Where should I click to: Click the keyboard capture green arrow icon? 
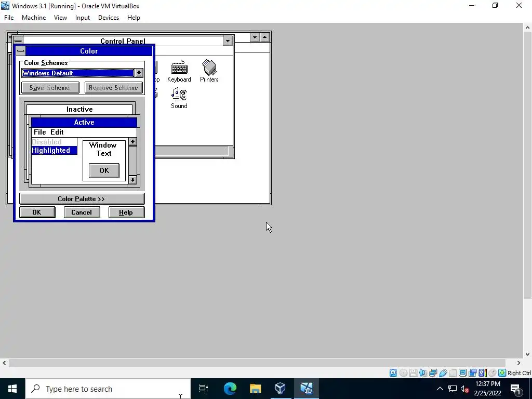point(502,373)
